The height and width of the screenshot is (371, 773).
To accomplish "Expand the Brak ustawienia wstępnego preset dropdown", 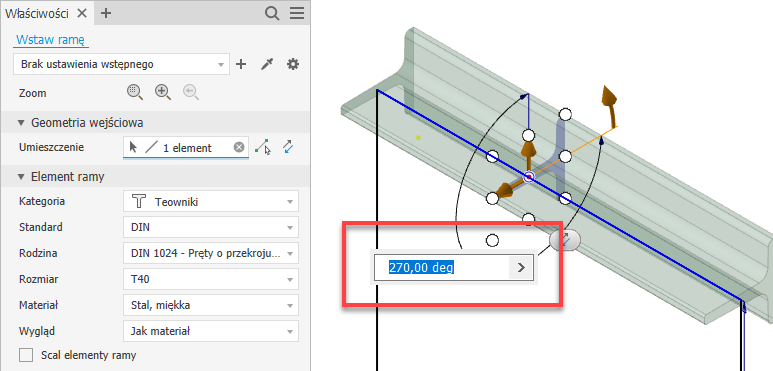I will (121, 64).
